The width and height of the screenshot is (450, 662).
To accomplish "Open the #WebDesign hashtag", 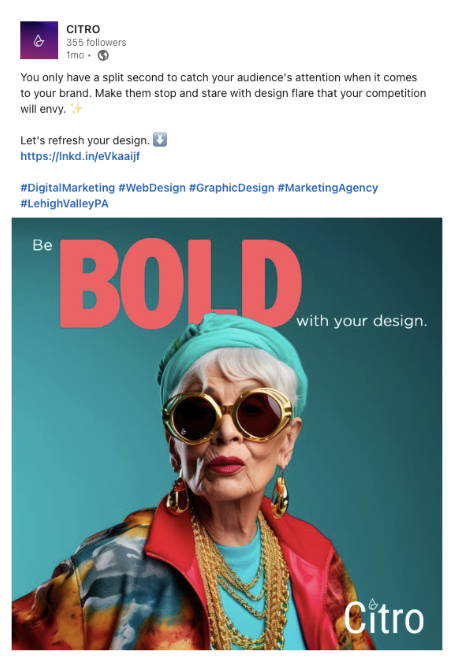I will pos(152,188).
